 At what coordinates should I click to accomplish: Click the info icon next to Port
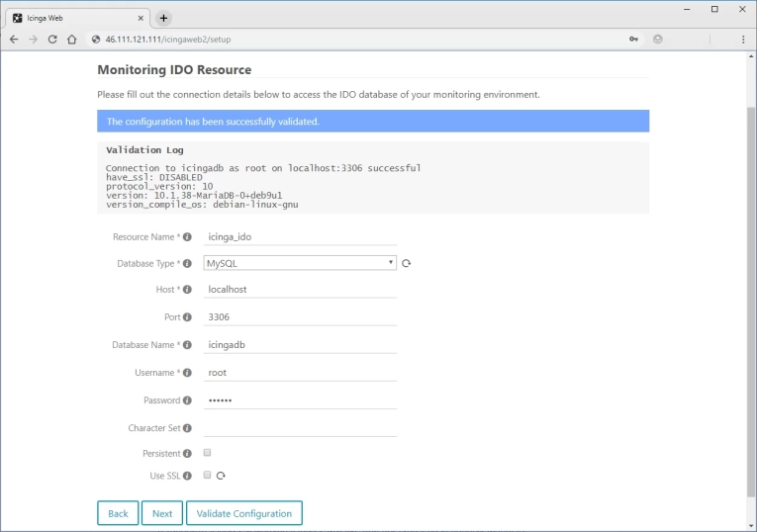188,317
